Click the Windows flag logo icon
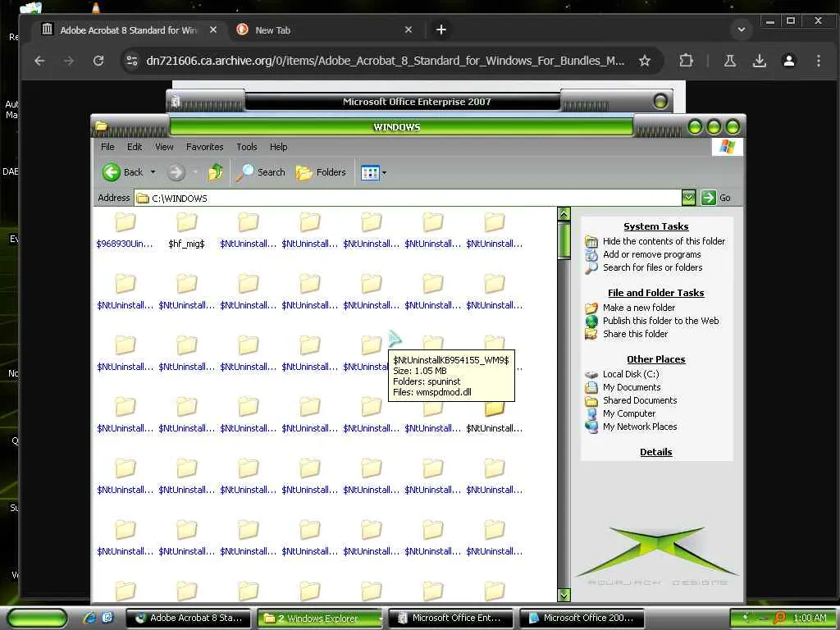Viewport: 840px width, 630px height. (x=727, y=146)
